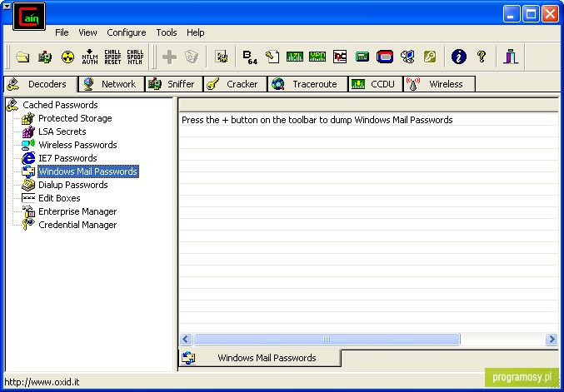Image resolution: width=564 pixels, height=392 pixels.
Task: Switch to the Cracker tab
Action: (235, 84)
